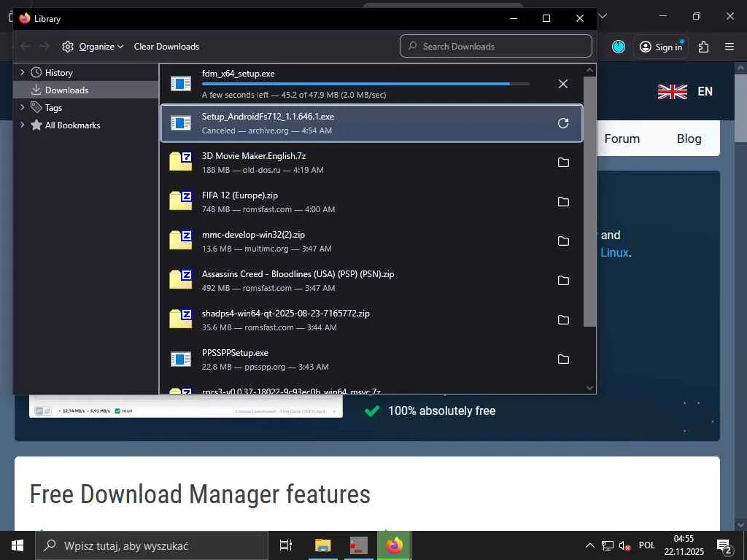This screenshot has width=747, height=560.
Task: Click the Windows taskbar search box
Action: tap(152, 545)
